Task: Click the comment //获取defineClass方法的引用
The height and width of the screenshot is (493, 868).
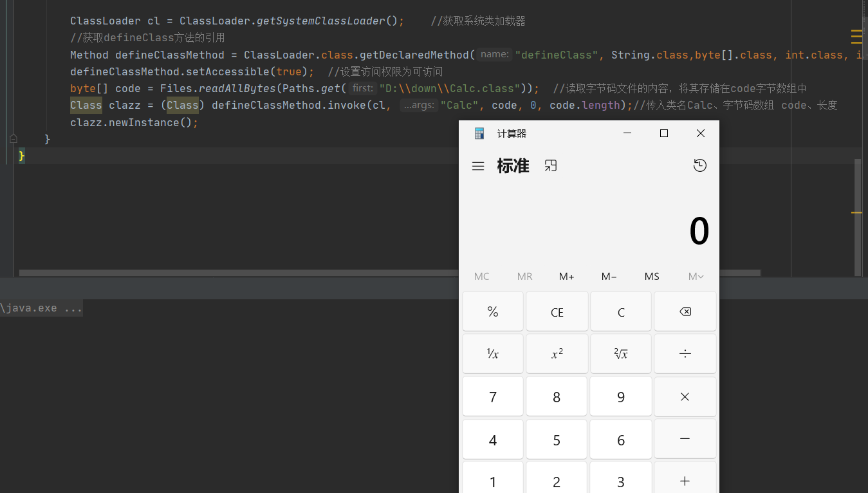Action: point(147,38)
